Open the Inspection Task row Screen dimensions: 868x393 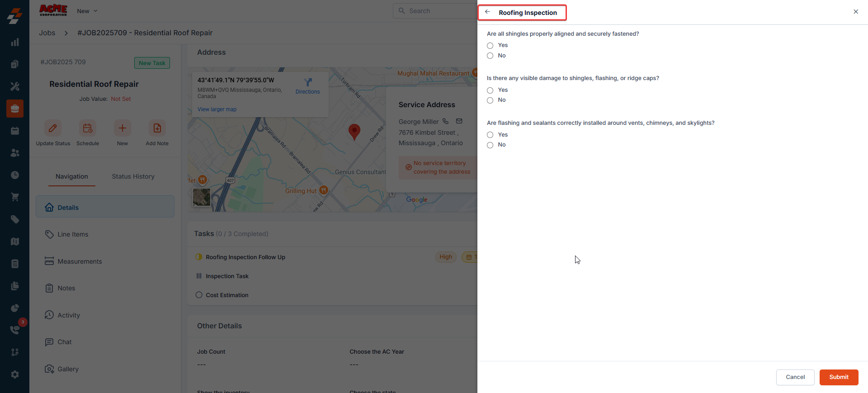coord(227,276)
